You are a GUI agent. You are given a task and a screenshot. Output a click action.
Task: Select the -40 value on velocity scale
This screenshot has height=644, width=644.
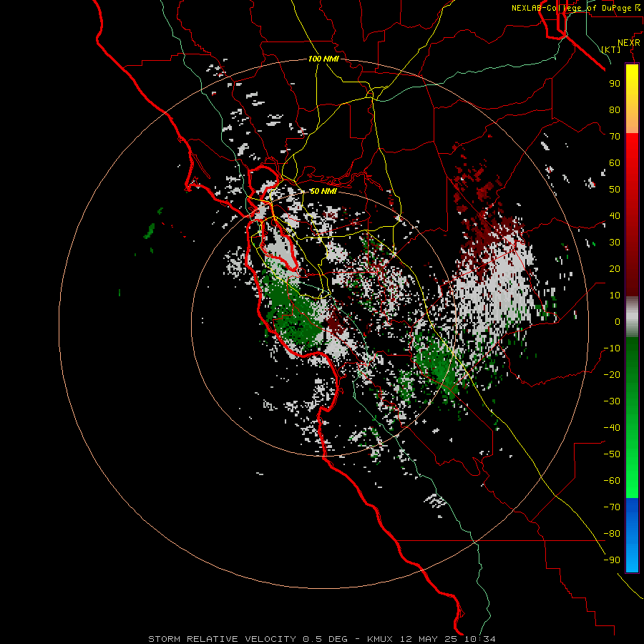[612, 428]
